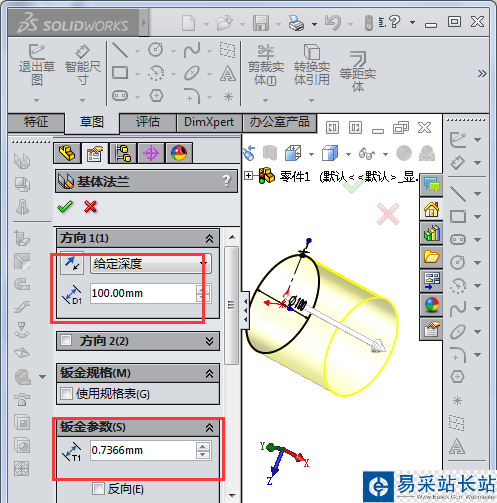
Task: Click the New document icon
Action: point(189,23)
